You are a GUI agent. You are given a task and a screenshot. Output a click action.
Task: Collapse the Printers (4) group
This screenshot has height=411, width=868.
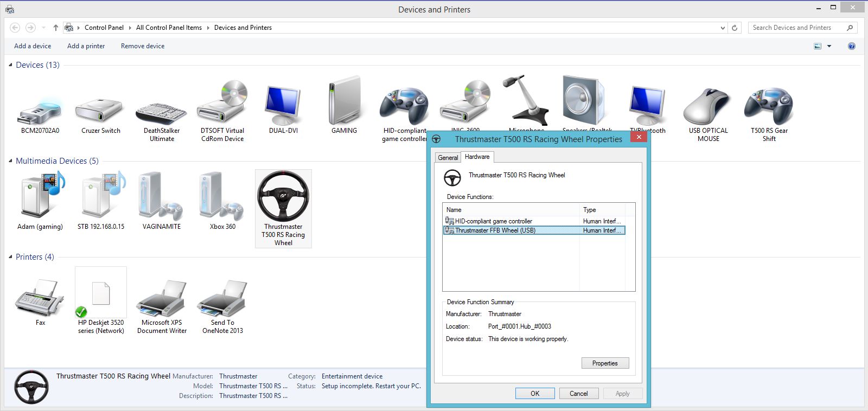pyautogui.click(x=10, y=257)
